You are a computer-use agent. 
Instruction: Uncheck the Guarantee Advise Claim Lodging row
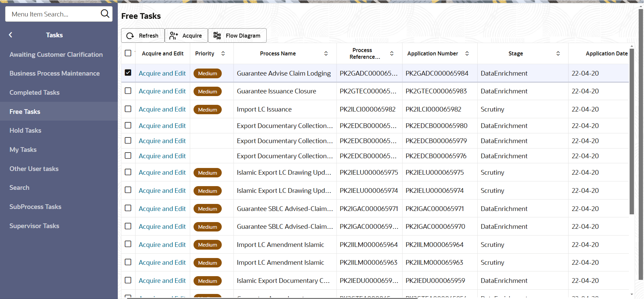(128, 73)
